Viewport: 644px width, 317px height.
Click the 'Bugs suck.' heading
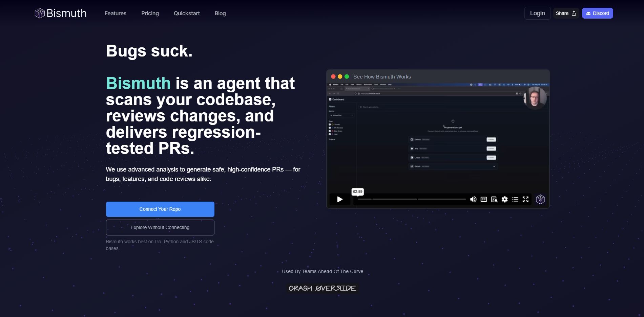pyautogui.click(x=149, y=51)
